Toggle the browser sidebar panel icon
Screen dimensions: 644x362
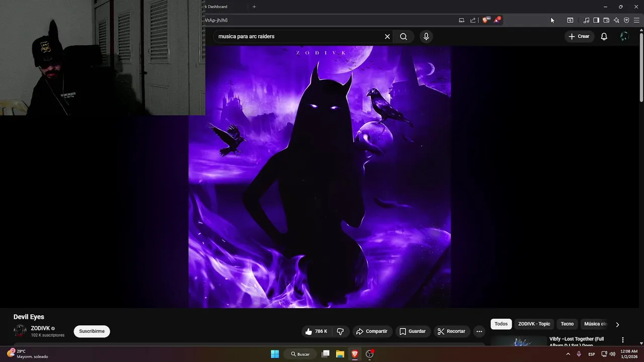tap(596, 20)
